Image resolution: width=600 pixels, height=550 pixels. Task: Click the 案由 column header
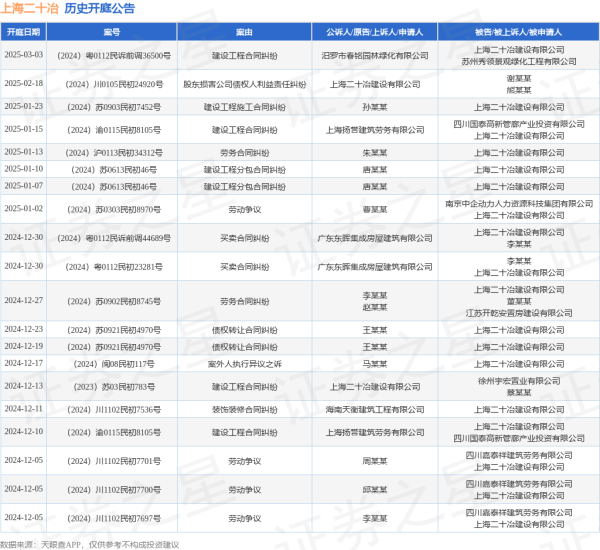(x=244, y=32)
